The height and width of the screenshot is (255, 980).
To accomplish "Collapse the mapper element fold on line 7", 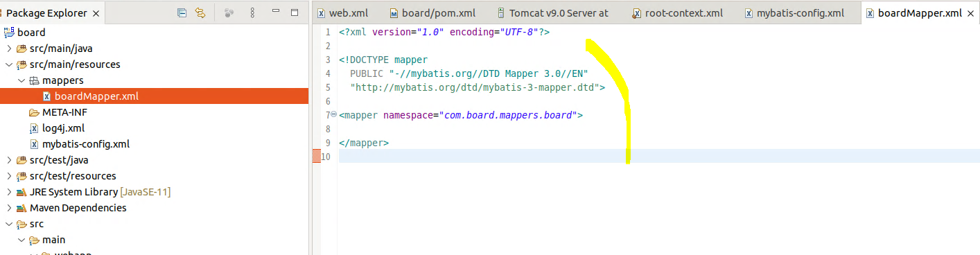I will (334, 114).
